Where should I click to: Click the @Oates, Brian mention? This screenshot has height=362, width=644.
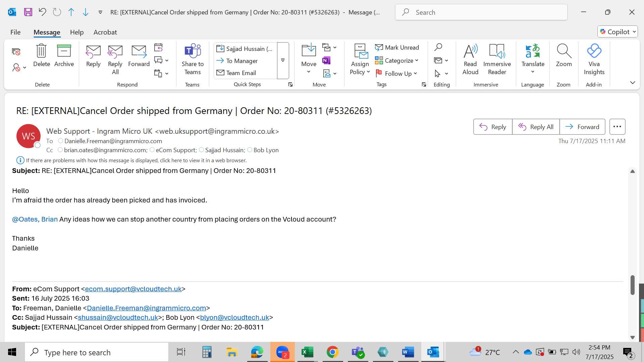[x=35, y=219]
